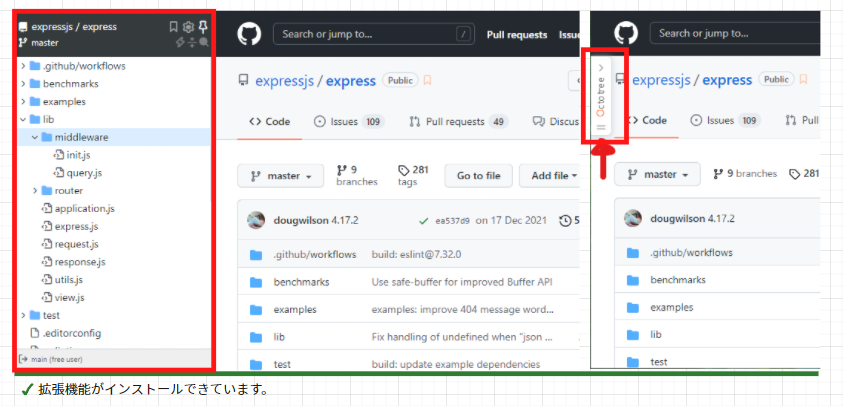Open 'Use safe-buffer for improved Buffer API' commit message
The image size is (843, 406).
coord(462,282)
